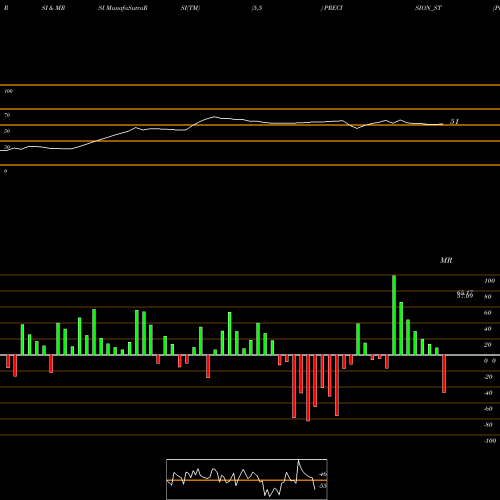Click the "-46" value in mini chart
The height and width of the screenshot is (500, 500).
(x=323, y=474)
